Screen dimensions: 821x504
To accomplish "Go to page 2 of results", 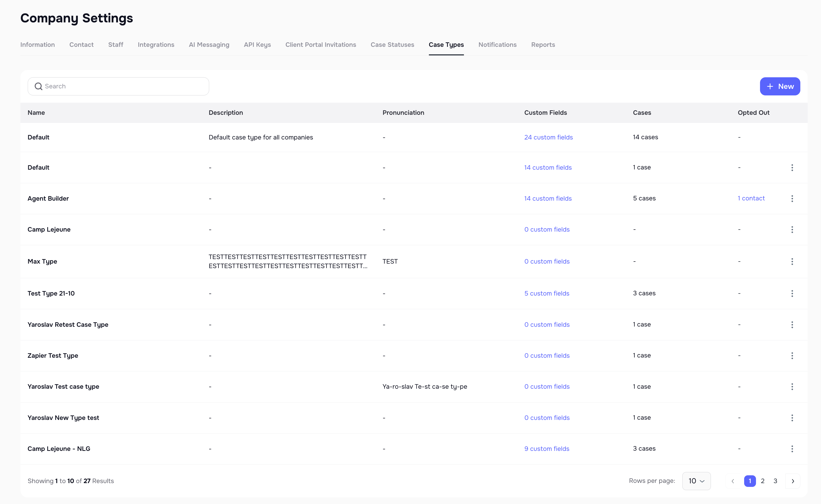I will pyautogui.click(x=763, y=481).
